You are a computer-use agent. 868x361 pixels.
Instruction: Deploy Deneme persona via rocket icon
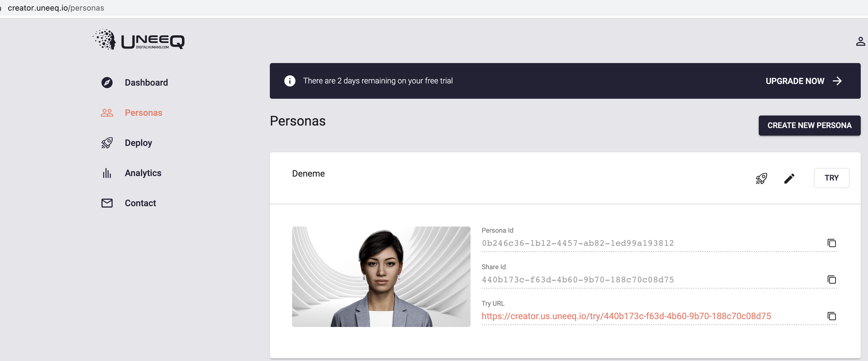(x=761, y=178)
